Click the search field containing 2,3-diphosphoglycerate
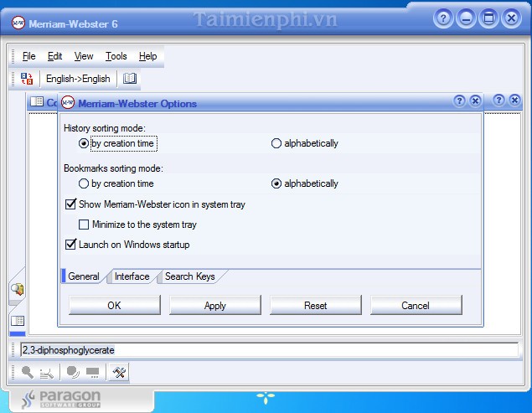This screenshot has width=532, height=413. (x=269, y=350)
